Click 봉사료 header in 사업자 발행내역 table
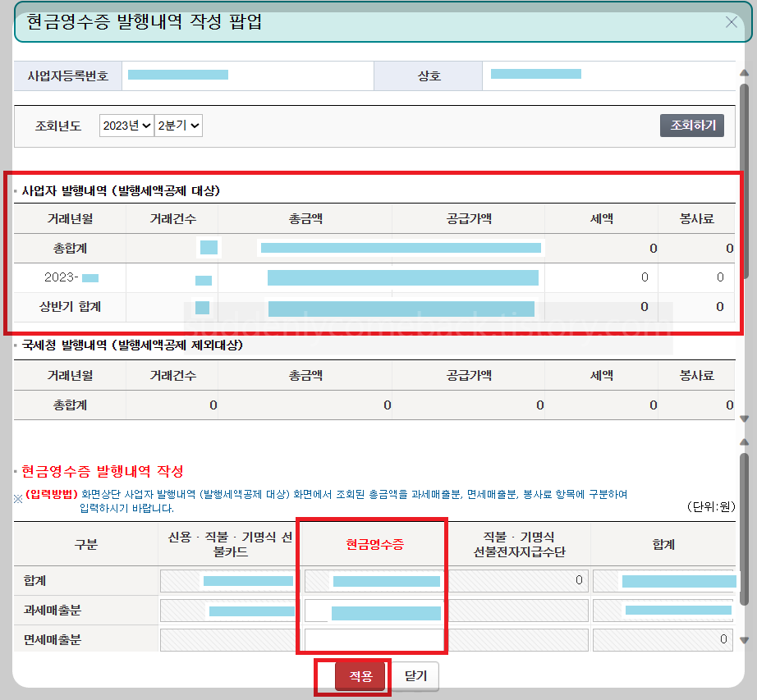757x700 pixels. pyautogui.click(x=696, y=219)
